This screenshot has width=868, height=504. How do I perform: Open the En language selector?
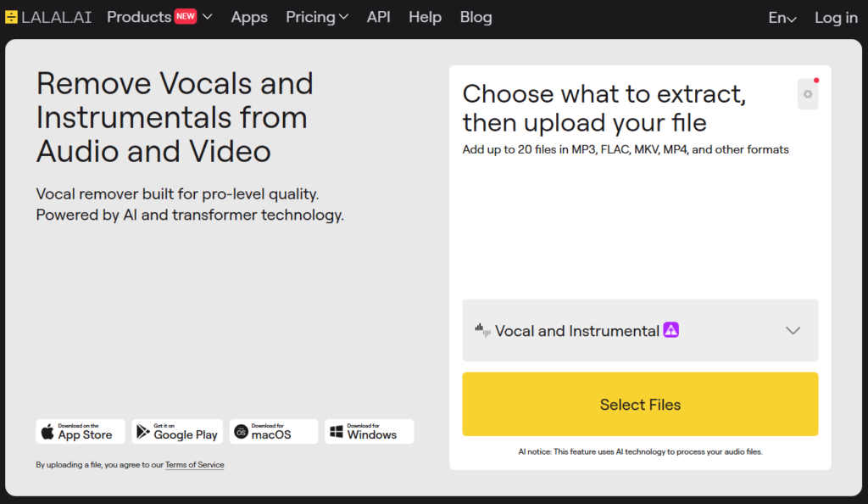point(782,18)
